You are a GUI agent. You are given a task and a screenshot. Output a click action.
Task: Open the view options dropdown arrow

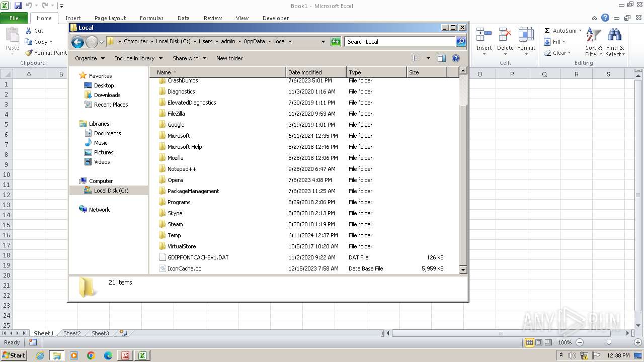coord(428,58)
